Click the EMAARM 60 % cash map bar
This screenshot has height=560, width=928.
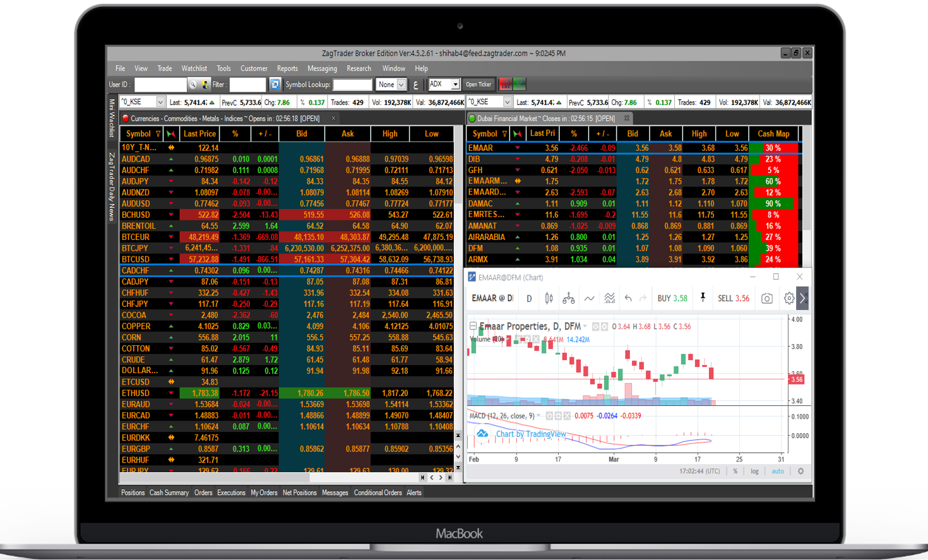[774, 181]
